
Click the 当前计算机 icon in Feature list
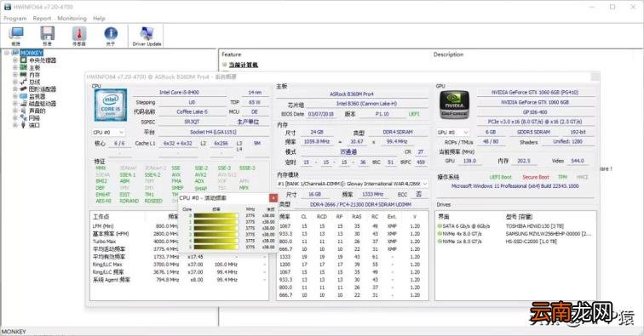click(x=225, y=65)
